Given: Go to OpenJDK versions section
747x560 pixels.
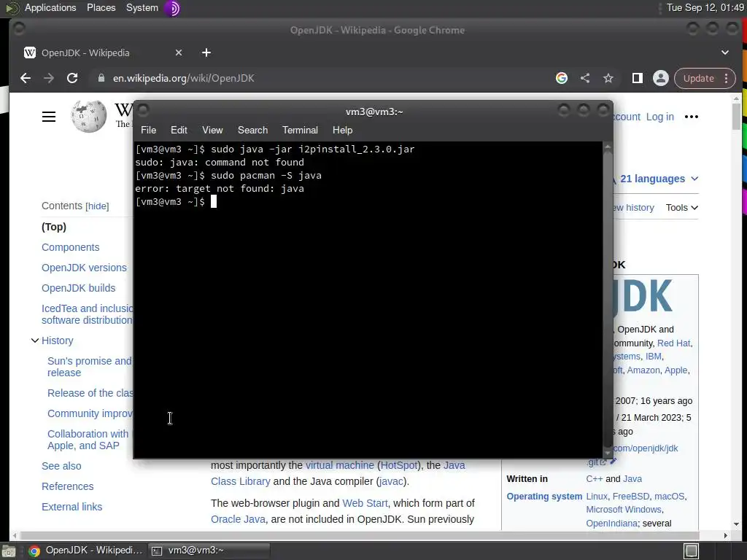Looking at the screenshot, I should (x=85, y=268).
